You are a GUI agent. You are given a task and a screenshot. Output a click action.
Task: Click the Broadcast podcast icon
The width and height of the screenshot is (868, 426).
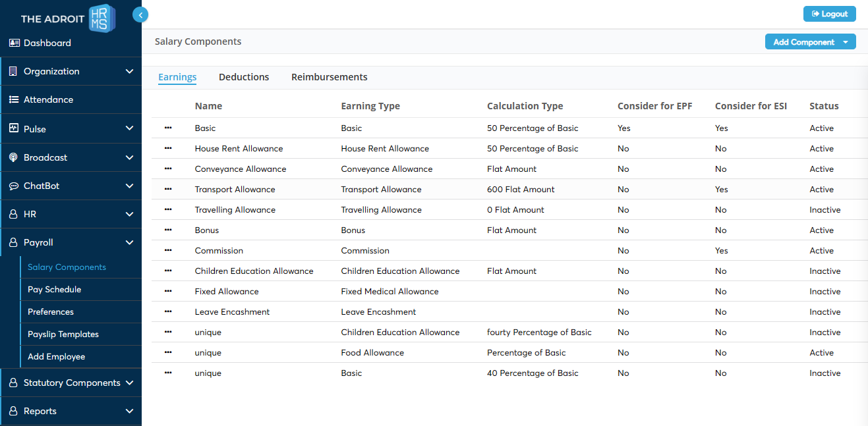tap(13, 157)
